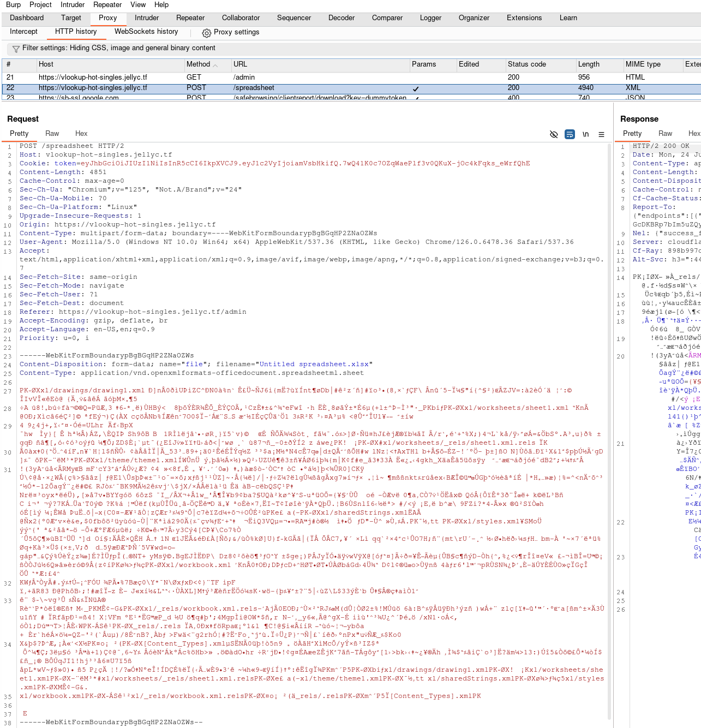
Task: Switch to the Dashboard tab
Action: click(27, 18)
